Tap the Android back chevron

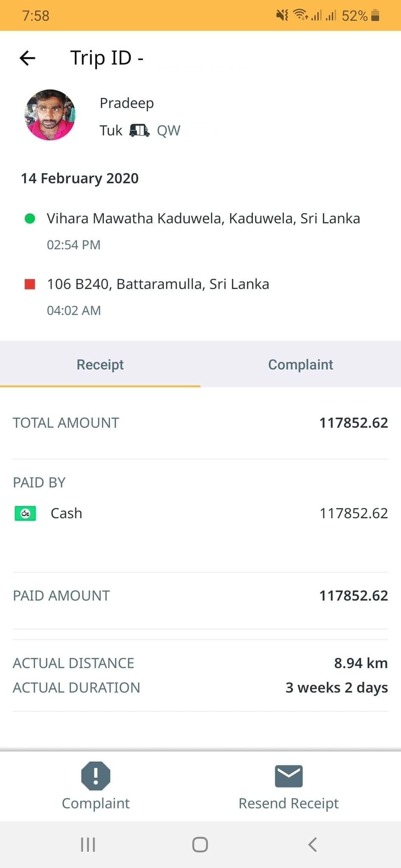point(312,844)
